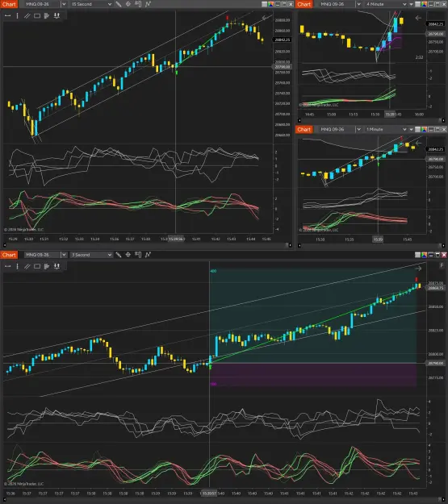Toggle the color link button on the 4 Minute chart

coord(424,4)
